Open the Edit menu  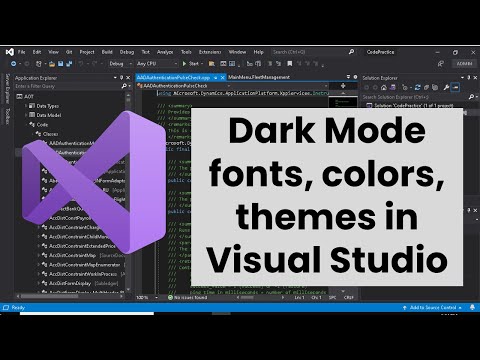click(x=37, y=52)
